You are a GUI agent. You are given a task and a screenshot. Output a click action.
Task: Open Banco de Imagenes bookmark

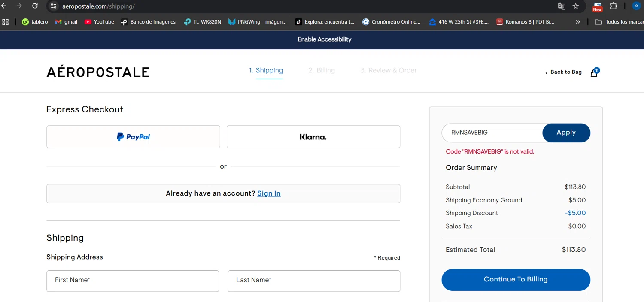tap(148, 22)
